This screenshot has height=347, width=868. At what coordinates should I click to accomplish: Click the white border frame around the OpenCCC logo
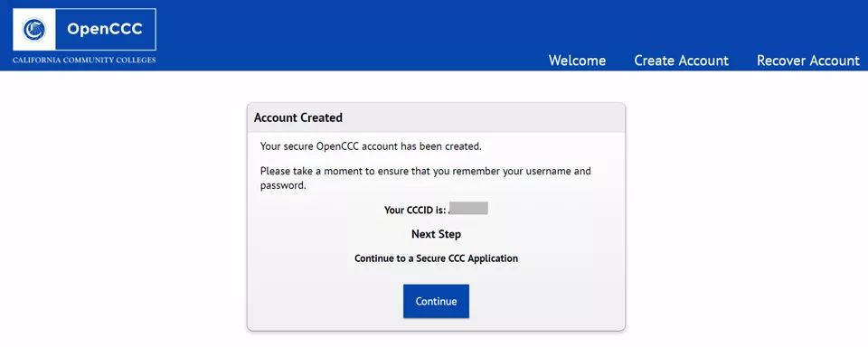click(x=84, y=9)
